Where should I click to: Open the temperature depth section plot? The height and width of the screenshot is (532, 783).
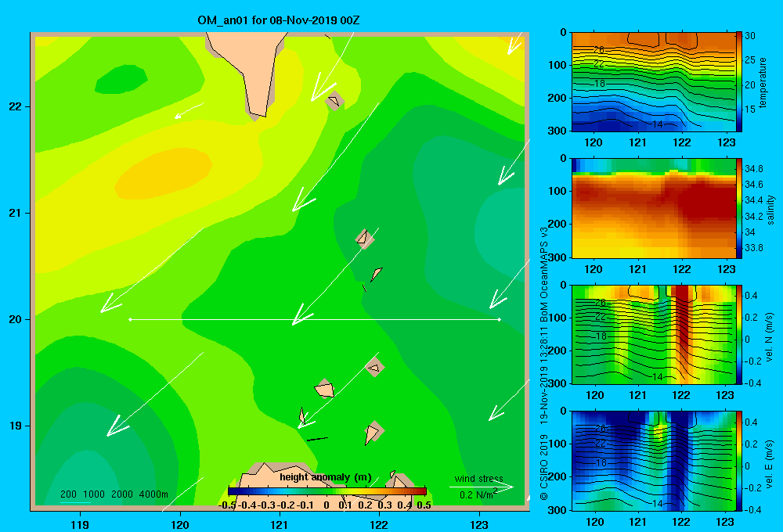(x=653, y=82)
